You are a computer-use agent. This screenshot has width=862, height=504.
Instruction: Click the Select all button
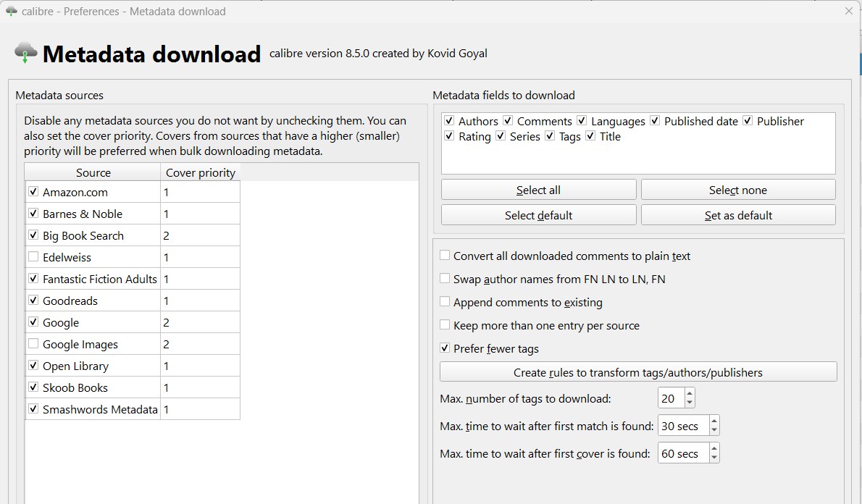pos(539,190)
